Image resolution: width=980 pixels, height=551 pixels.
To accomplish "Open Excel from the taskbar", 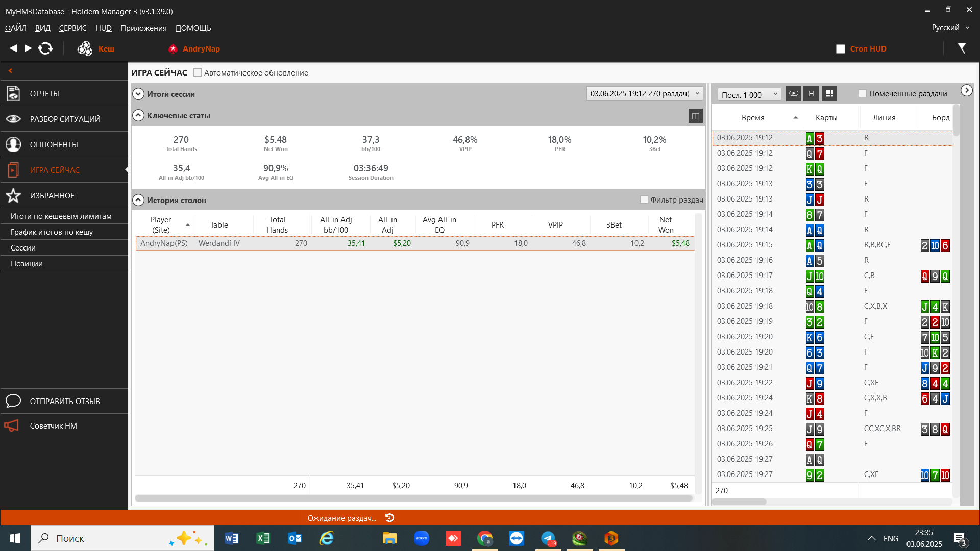I will pyautogui.click(x=263, y=538).
